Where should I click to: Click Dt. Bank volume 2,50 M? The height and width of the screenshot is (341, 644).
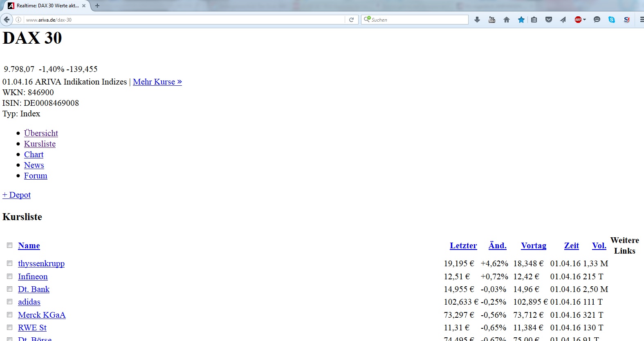tap(596, 289)
